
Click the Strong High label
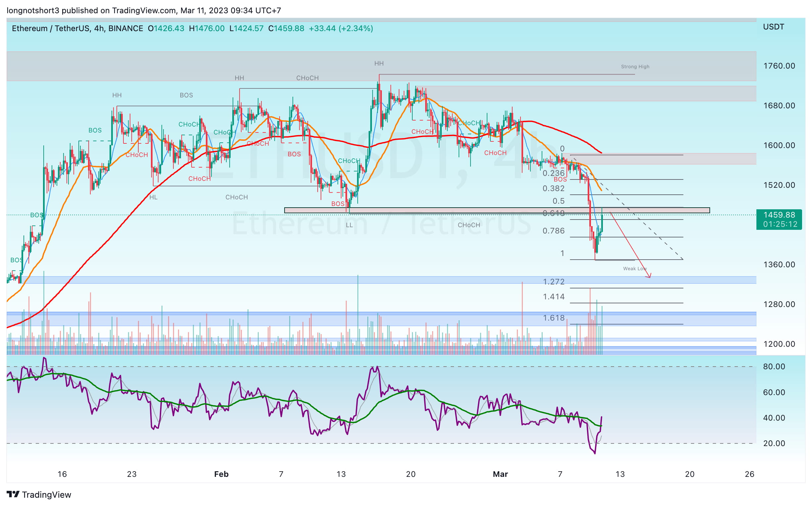tap(635, 67)
